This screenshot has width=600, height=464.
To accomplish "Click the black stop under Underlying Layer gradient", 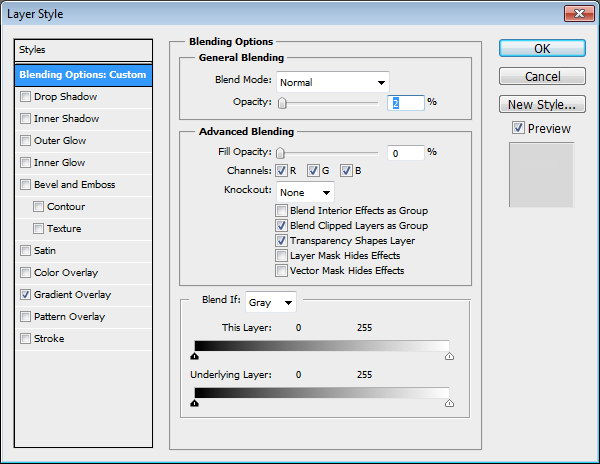I will pos(194,403).
